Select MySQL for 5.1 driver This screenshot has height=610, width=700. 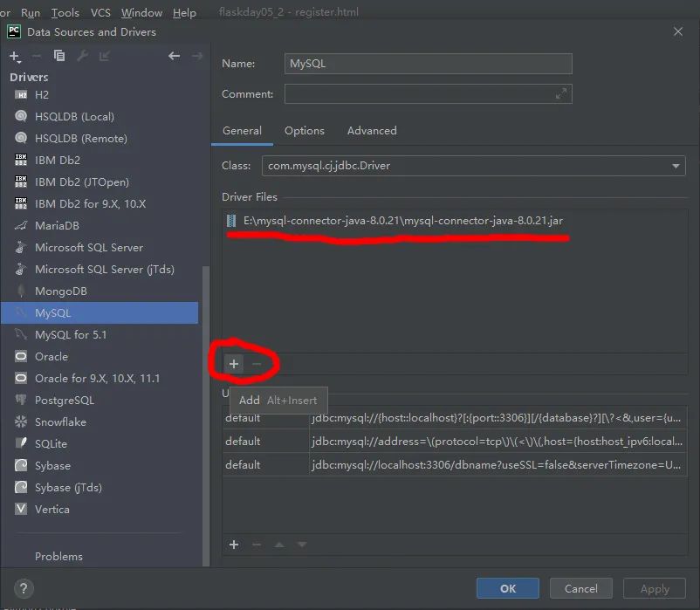click(100, 335)
